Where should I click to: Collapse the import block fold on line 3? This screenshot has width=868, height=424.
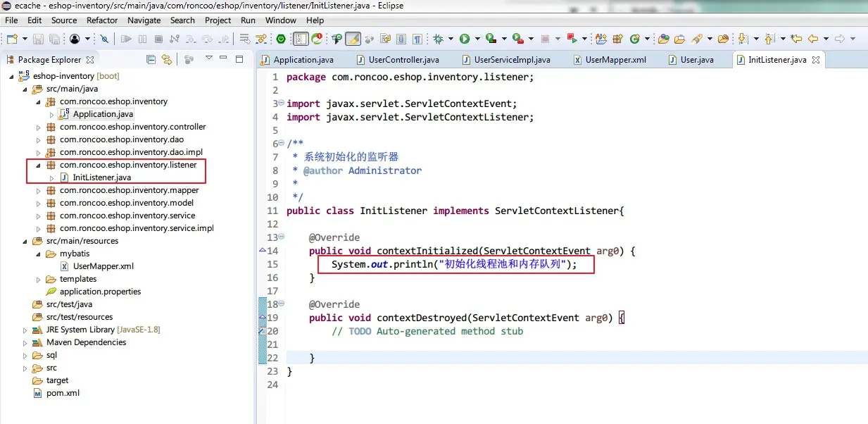(x=281, y=103)
